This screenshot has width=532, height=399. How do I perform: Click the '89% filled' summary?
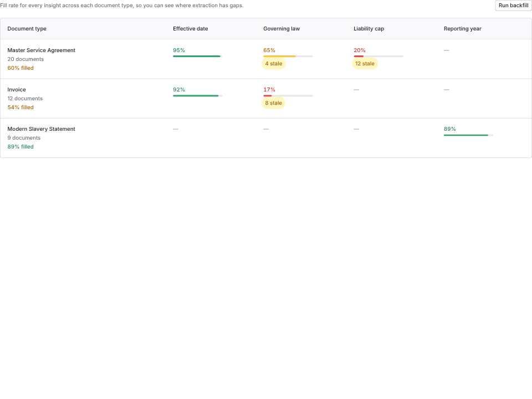(21, 146)
